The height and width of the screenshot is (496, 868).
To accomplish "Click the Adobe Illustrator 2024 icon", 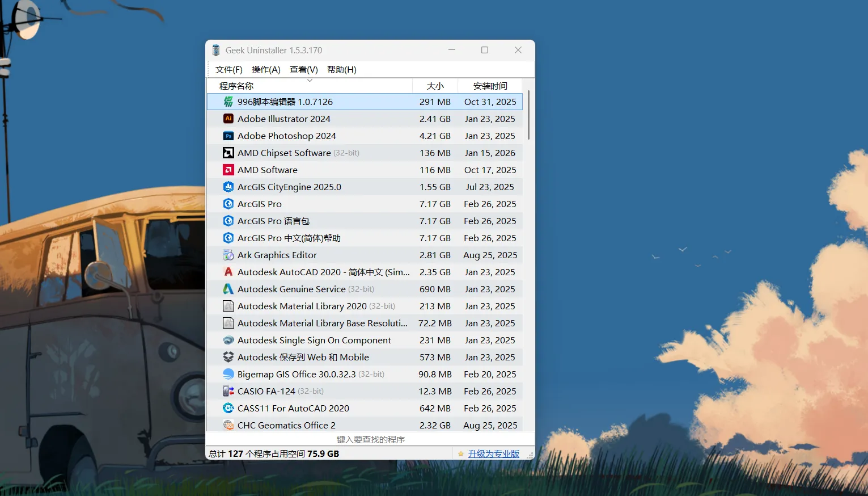I will click(x=228, y=119).
